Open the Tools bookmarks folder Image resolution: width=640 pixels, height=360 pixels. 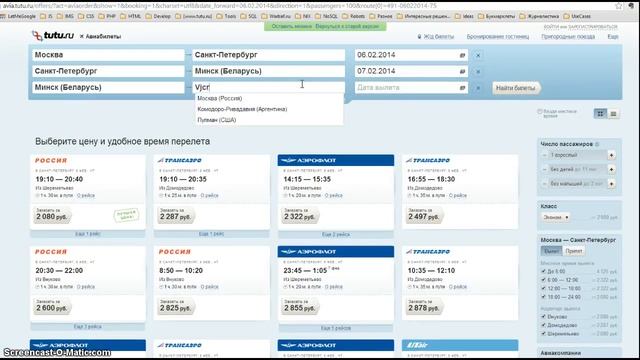226,16
